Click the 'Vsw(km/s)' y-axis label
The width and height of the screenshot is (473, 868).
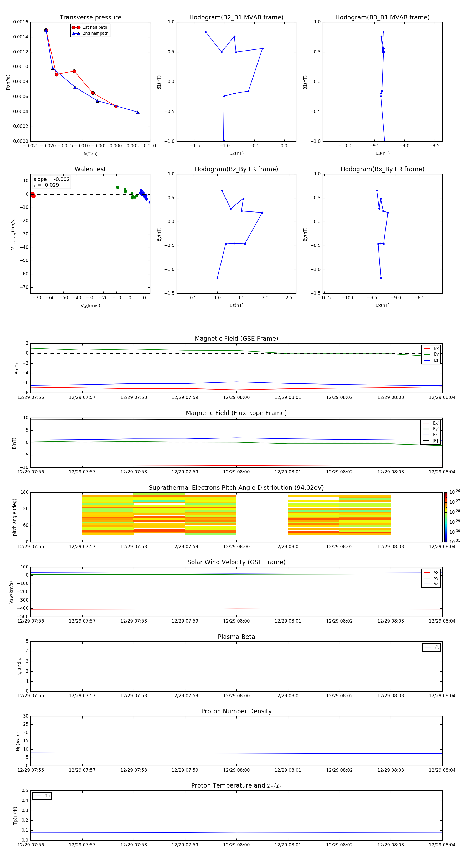pyautogui.click(x=11, y=592)
